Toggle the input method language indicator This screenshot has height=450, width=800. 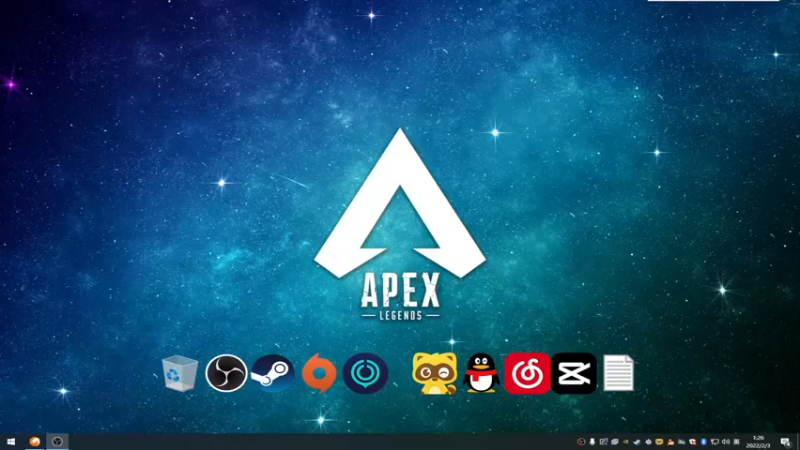[x=737, y=442]
